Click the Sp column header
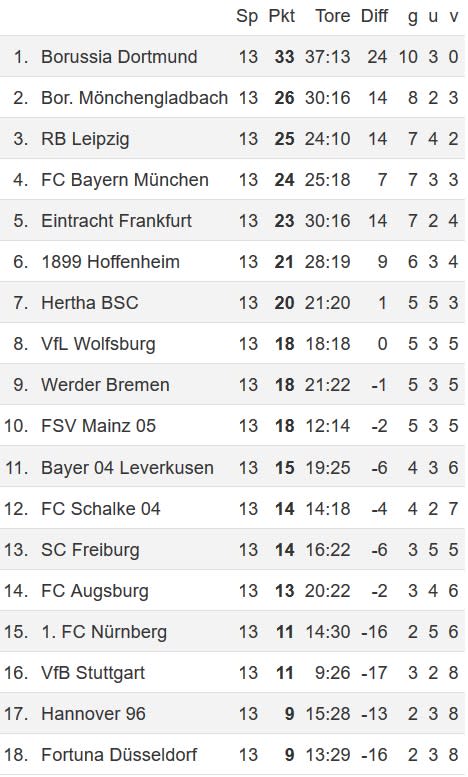The height and width of the screenshot is (777, 468). point(247,16)
